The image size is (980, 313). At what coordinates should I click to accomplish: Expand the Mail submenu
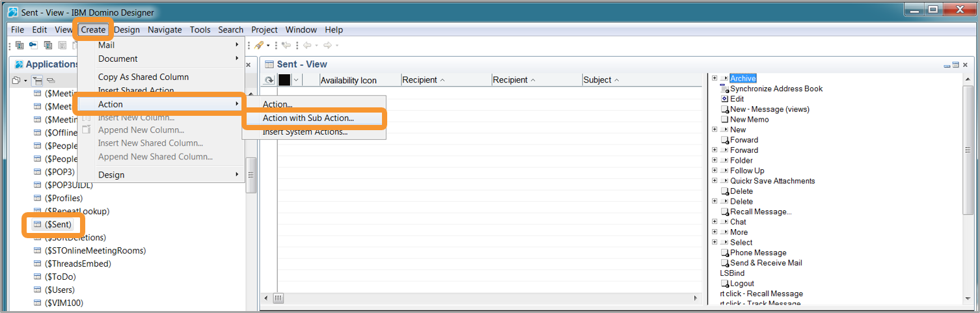point(161,45)
